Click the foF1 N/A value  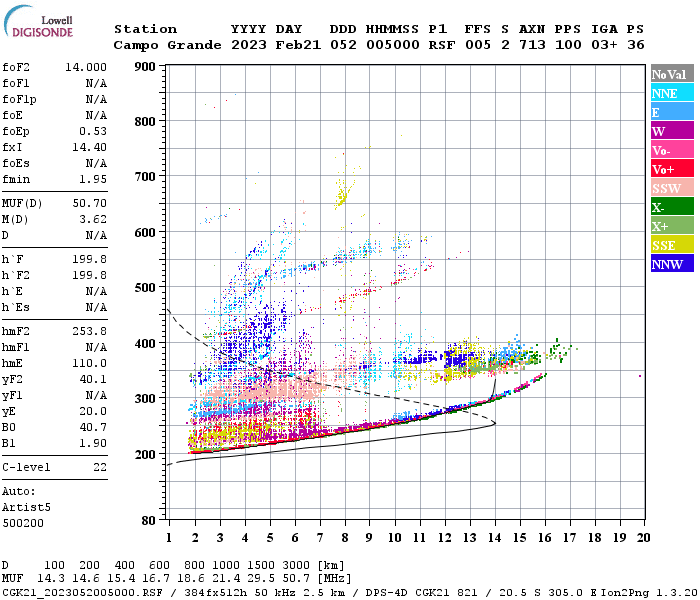tap(96, 83)
